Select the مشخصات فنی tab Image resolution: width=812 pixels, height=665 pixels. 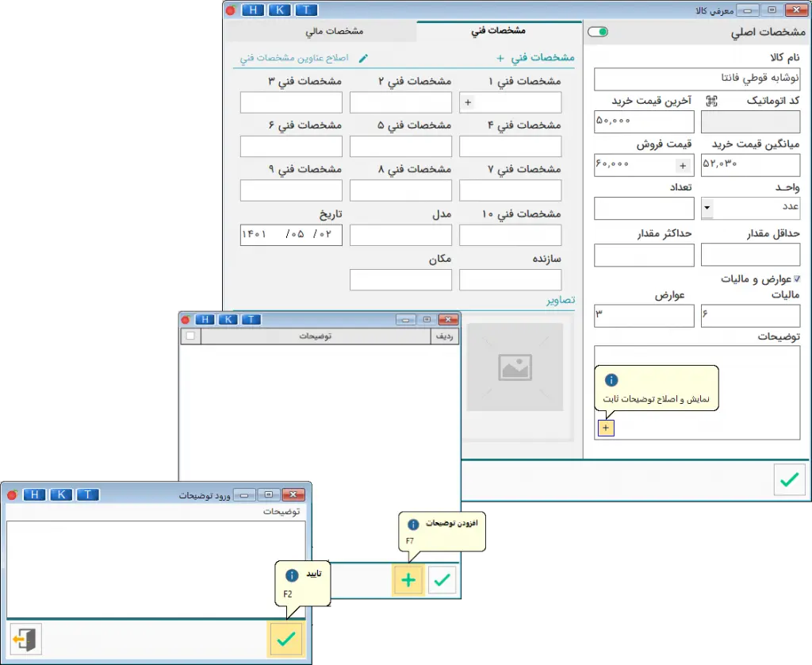tap(498, 31)
